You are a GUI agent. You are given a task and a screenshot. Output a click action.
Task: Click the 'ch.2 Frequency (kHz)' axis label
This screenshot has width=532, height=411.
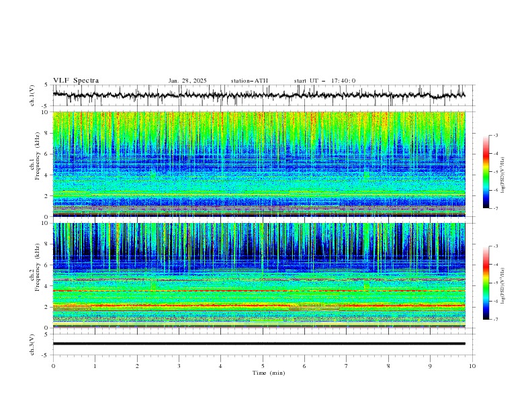tap(35, 267)
